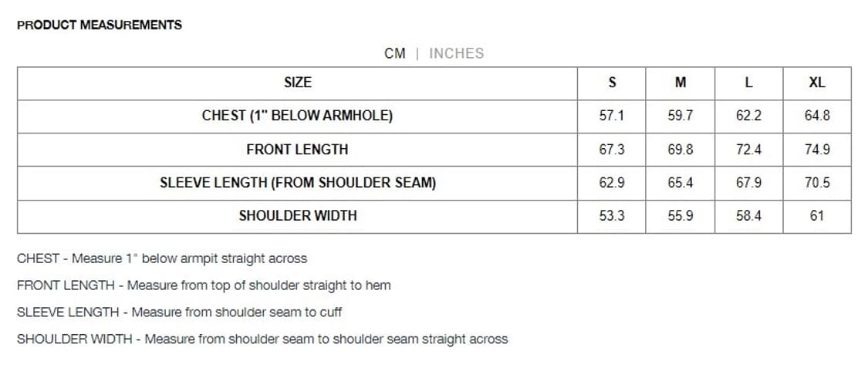Screen dimensions: 868x375
Task: Click the M size column header
Action: tap(681, 83)
